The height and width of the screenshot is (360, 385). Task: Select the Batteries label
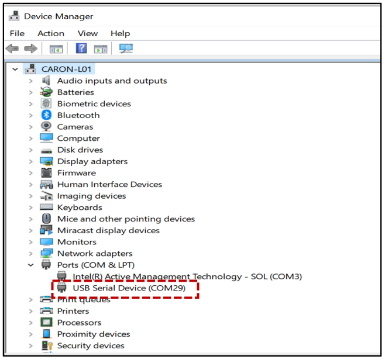[76, 92]
